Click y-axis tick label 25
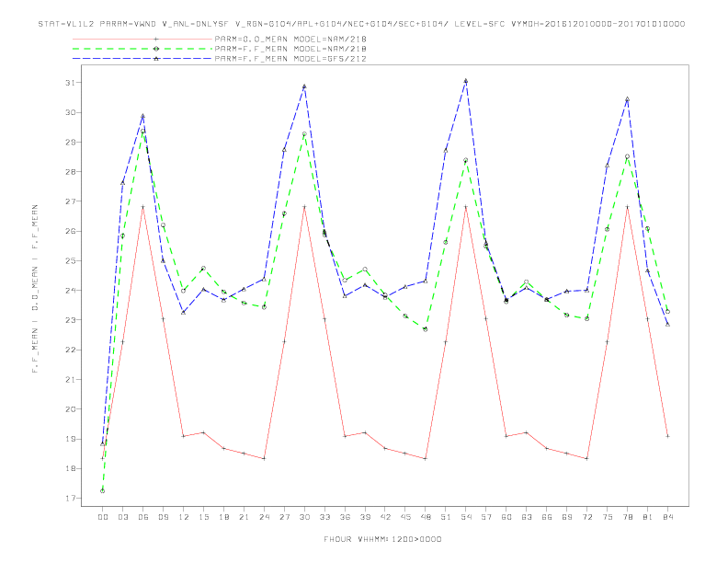 click(70, 261)
